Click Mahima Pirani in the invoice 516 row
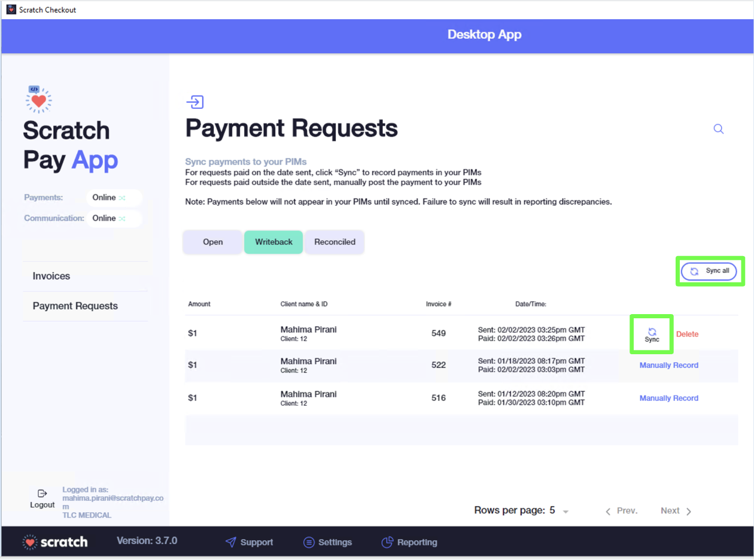The image size is (754, 560). coord(308,394)
